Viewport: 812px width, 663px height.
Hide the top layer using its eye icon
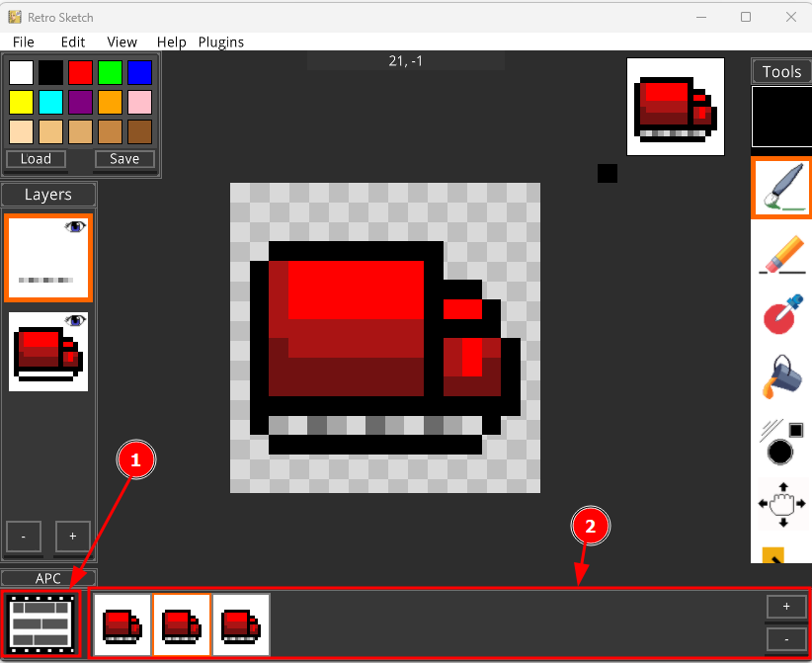pos(75,226)
